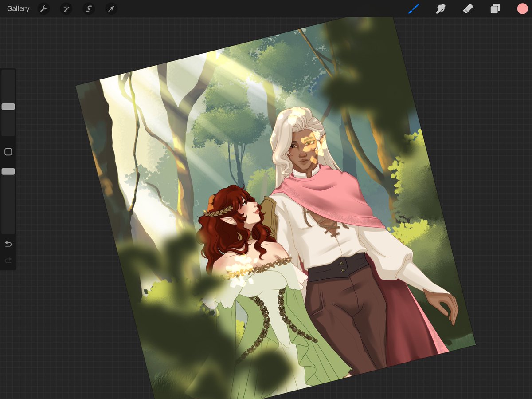The image size is (532, 399).
Task: Open the Layers panel
Action: [x=495, y=8]
